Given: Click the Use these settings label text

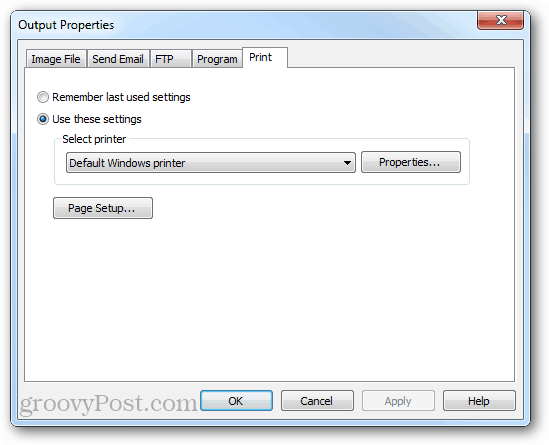Looking at the screenshot, I should (x=97, y=119).
